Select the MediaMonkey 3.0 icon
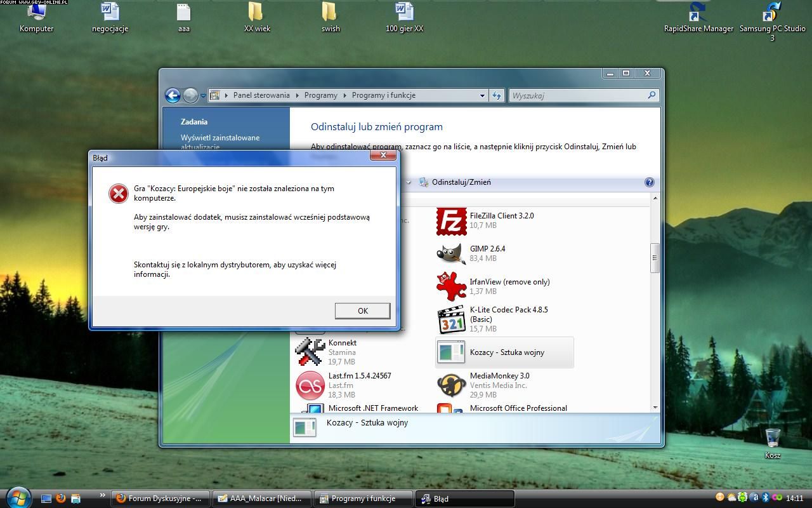Viewport: 812px width, 508px height. [451, 385]
